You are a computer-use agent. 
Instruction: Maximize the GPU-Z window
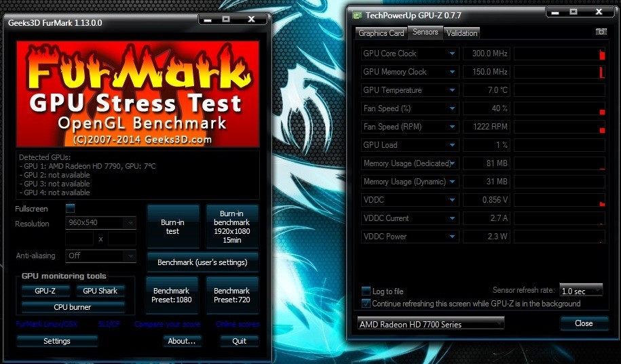tap(573, 12)
